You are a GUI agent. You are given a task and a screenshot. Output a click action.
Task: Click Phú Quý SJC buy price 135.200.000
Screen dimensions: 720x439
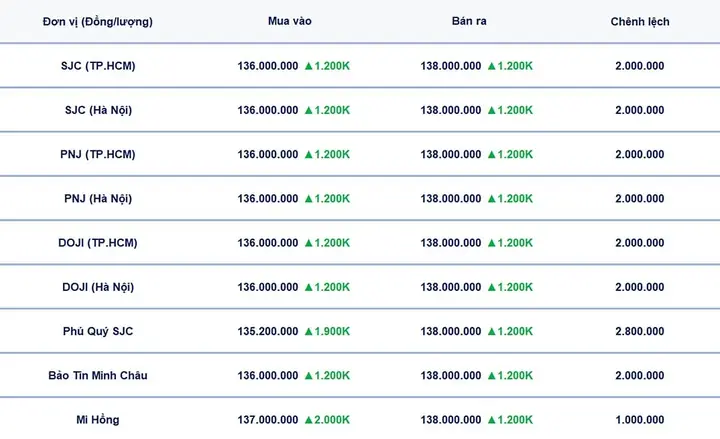(x=268, y=332)
